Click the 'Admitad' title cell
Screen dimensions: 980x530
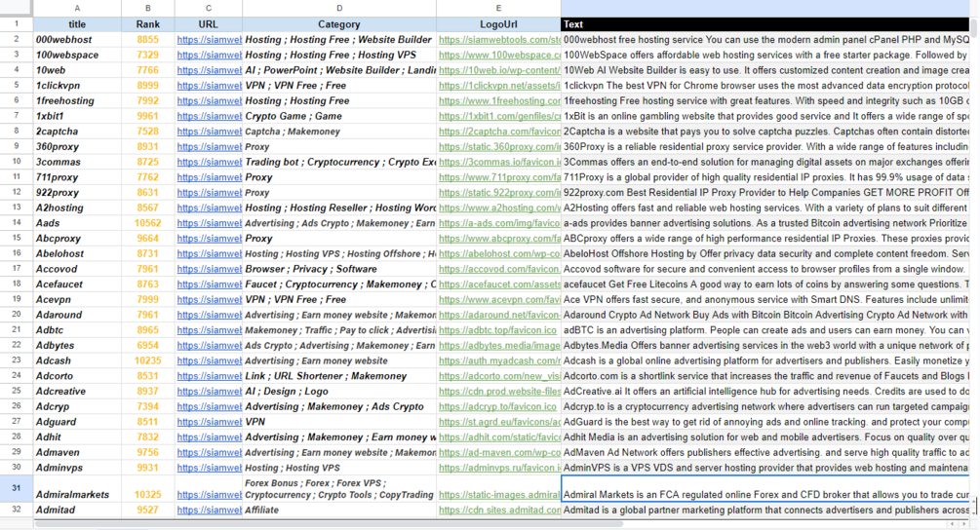coord(77,510)
